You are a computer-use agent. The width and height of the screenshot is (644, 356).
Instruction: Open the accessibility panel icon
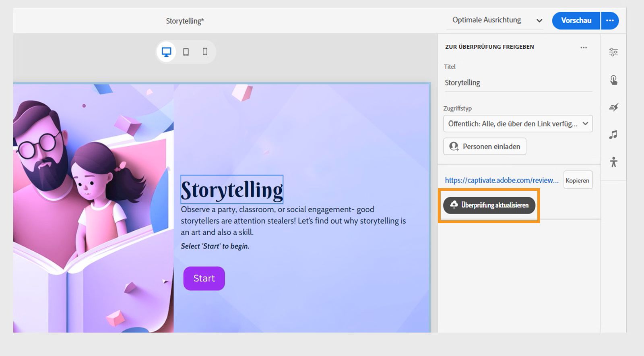click(613, 162)
